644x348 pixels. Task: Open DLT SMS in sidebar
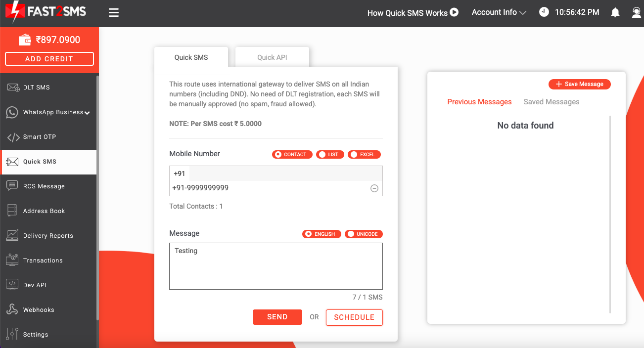48,87
